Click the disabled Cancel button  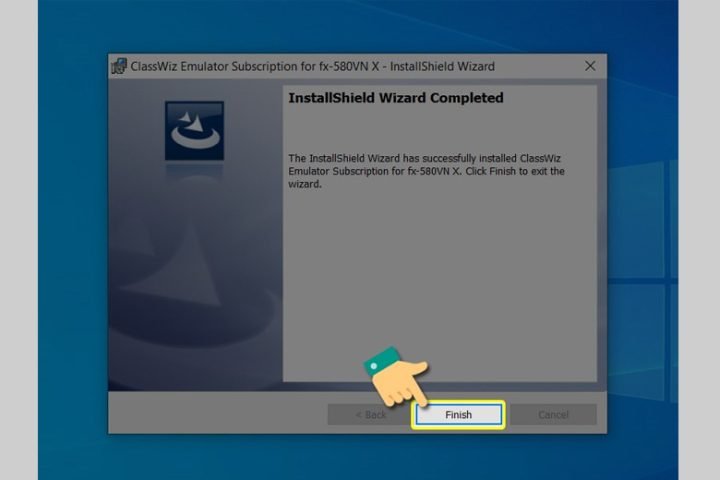click(553, 414)
